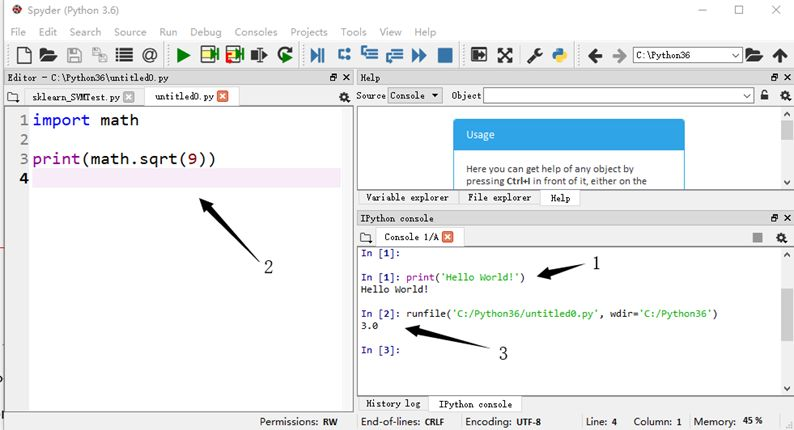
Task: Go back with the left arrow
Action: [x=595, y=55]
